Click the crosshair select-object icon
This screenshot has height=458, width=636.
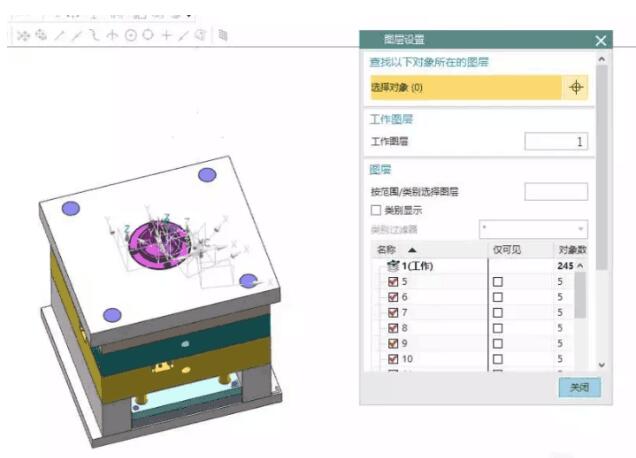576,88
